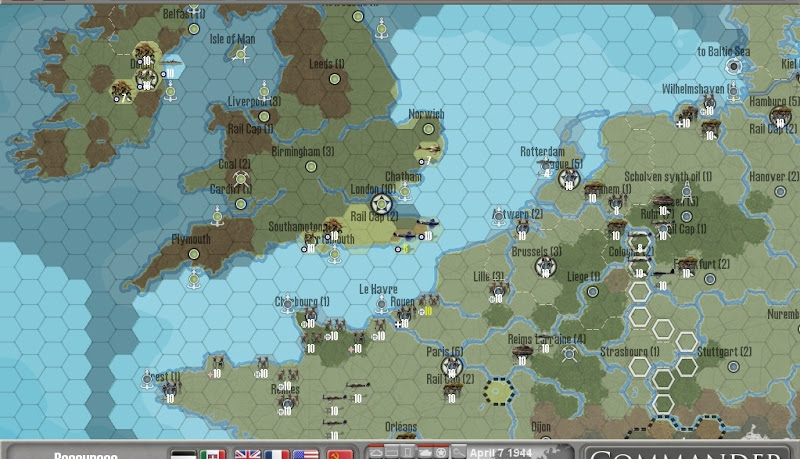Select the Liverpool city marker
Viewport: 800px width, 459px height.
click(264, 116)
